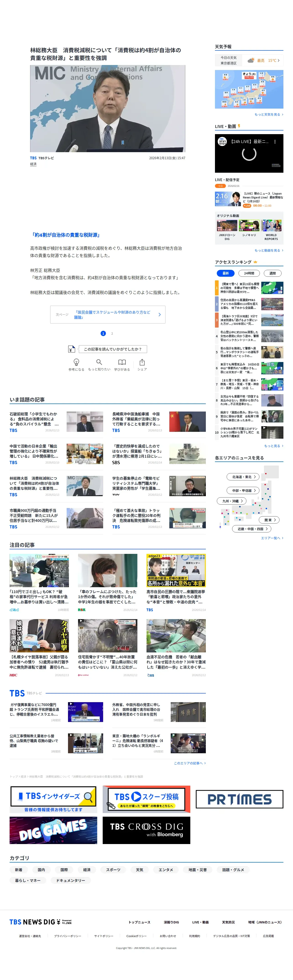Click the シェア share icon
This screenshot has width=293, height=980.
pos(142,362)
